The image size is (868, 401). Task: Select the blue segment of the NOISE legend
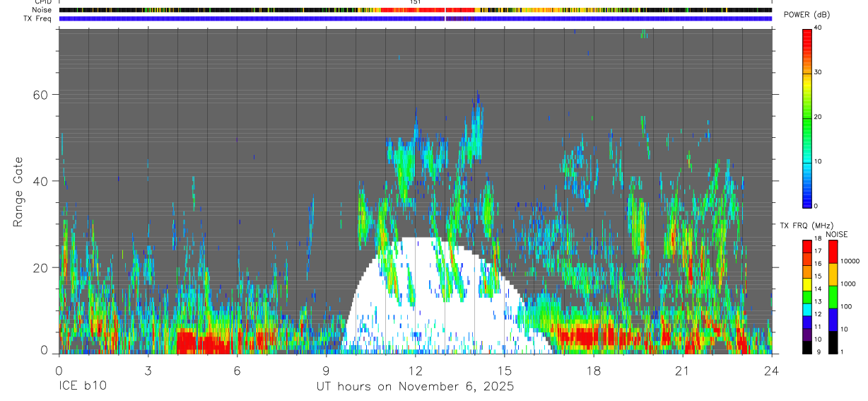[x=833, y=320]
